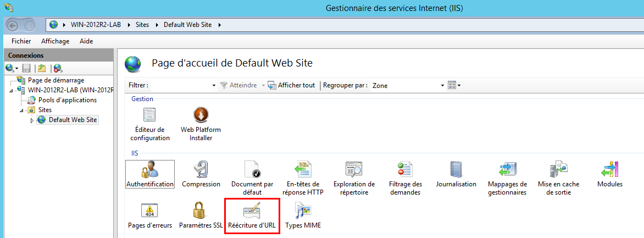Screen dimensions: 644x238
Task: Open Types MIME feature icon
Action: pyautogui.click(x=303, y=210)
